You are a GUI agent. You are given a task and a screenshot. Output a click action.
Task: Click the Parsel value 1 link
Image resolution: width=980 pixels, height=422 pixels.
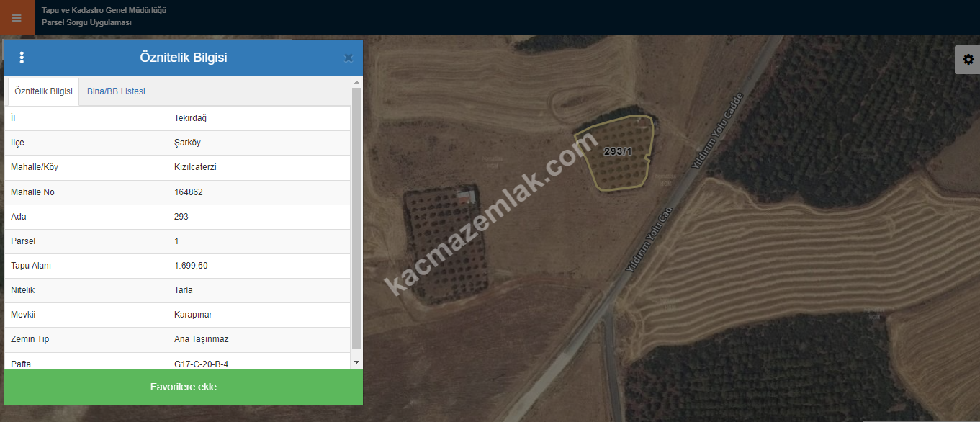click(x=177, y=241)
